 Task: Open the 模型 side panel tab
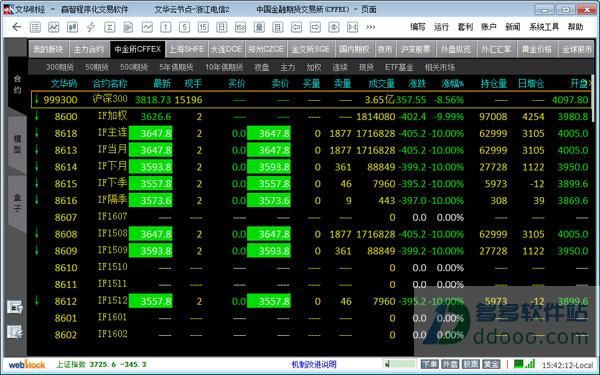17,144
